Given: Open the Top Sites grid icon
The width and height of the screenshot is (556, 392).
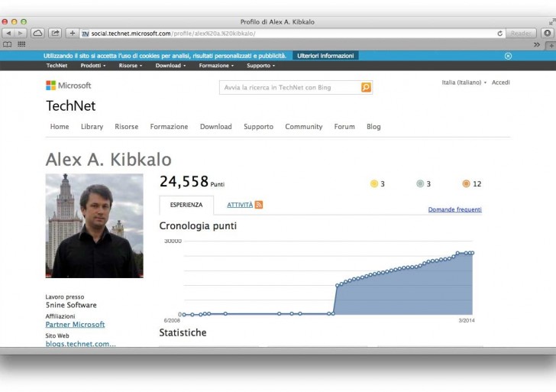Looking at the screenshot, I should tap(21, 44).
